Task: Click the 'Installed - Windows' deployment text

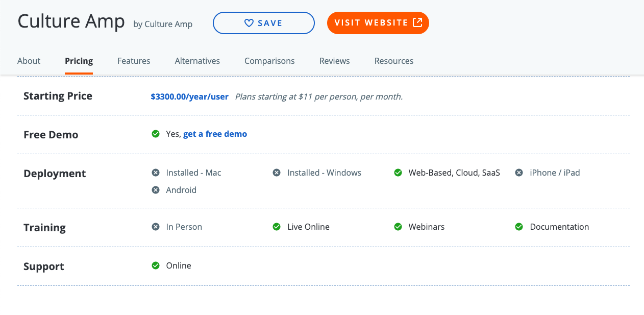Action: click(x=324, y=173)
